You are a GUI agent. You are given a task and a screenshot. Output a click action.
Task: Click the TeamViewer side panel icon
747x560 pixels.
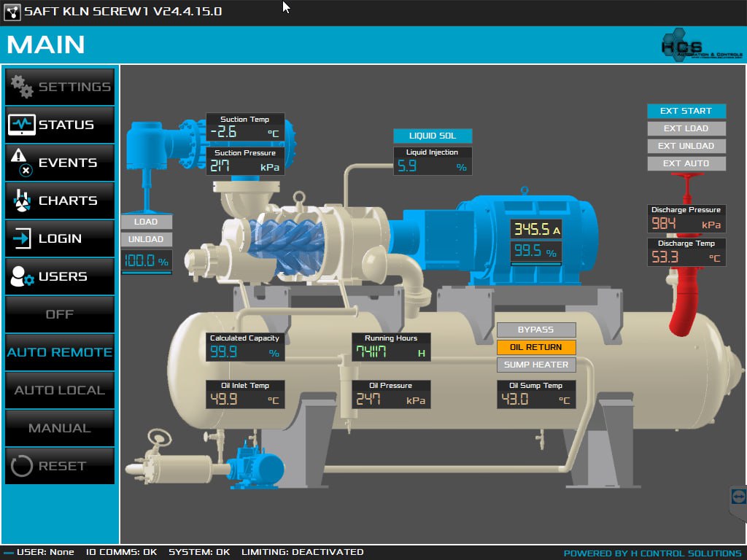click(738, 497)
